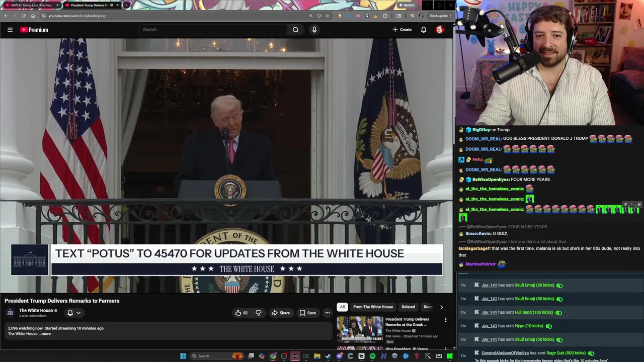Image resolution: width=644 pixels, height=362 pixels.
Task: Open the Greek remarks video thumbnail
Action: (x=360, y=329)
